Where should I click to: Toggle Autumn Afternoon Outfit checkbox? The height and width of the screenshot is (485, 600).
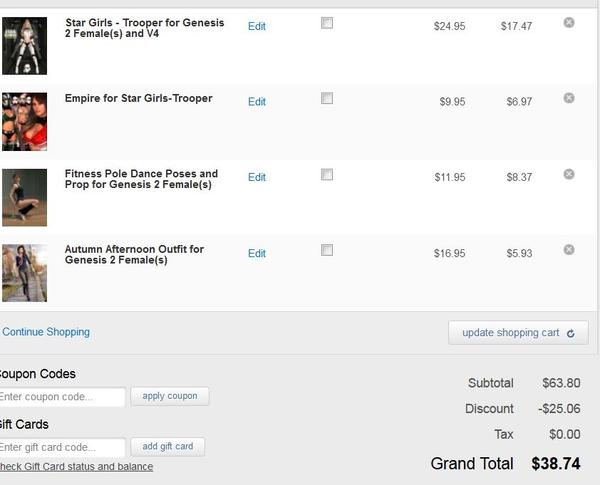(327, 251)
